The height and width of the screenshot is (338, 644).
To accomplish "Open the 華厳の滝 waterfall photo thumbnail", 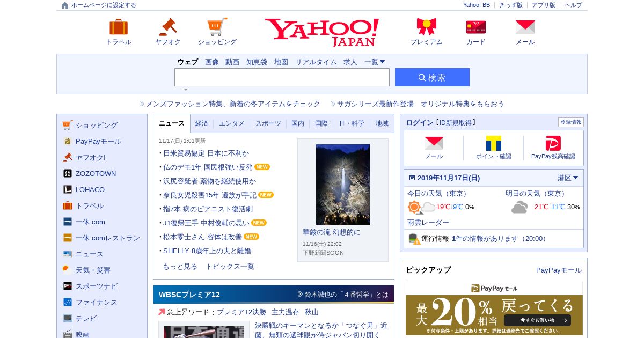I will (x=343, y=184).
